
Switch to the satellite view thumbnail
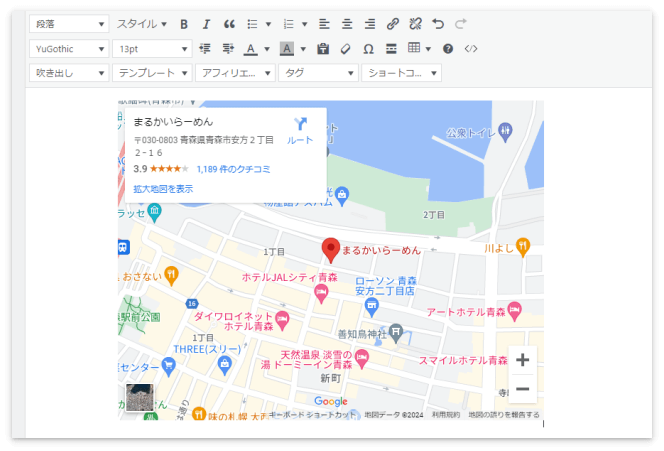[139, 397]
